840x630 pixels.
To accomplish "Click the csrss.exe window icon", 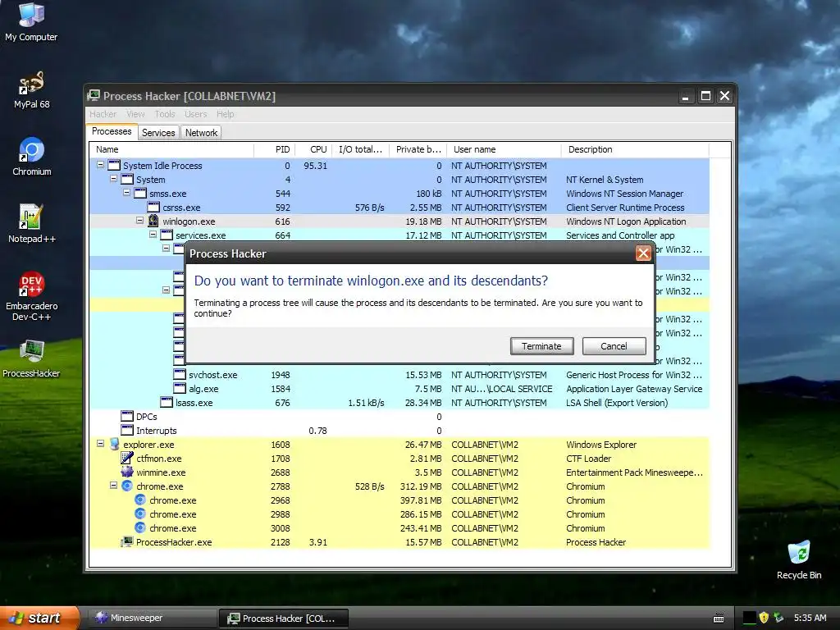I will tap(153, 208).
